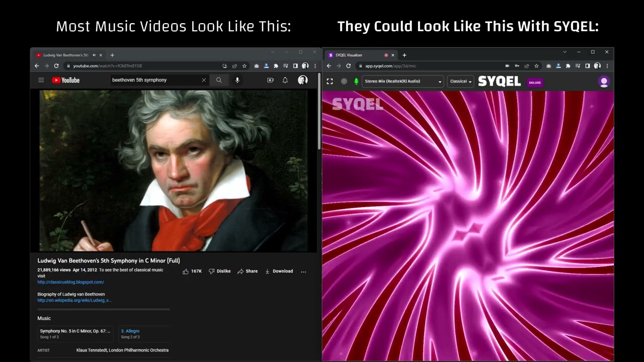Toggle the green SYQEL microphone input
Screen dimensions: 644x362
coord(356,81)
